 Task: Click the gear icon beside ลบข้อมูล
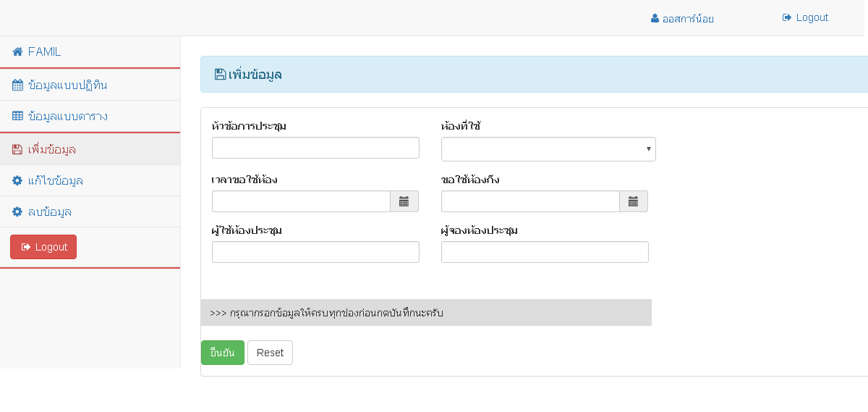coord(18,212)
